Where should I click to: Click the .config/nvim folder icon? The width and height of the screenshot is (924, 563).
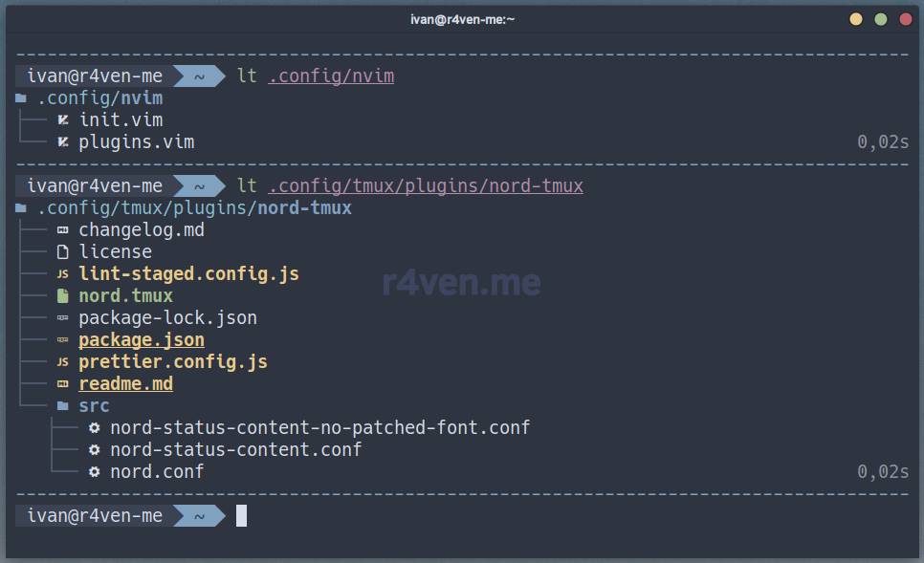pyautogui.click(x=21, y=98)
